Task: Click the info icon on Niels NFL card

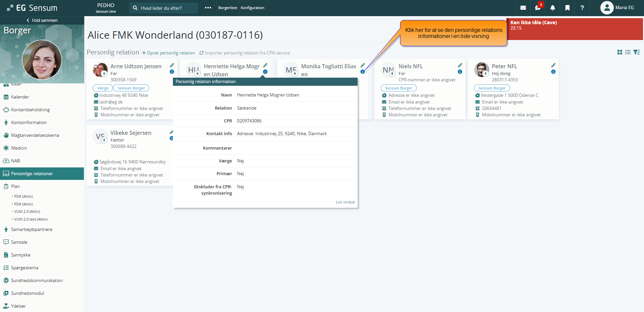Action: [x=460, y=72]
